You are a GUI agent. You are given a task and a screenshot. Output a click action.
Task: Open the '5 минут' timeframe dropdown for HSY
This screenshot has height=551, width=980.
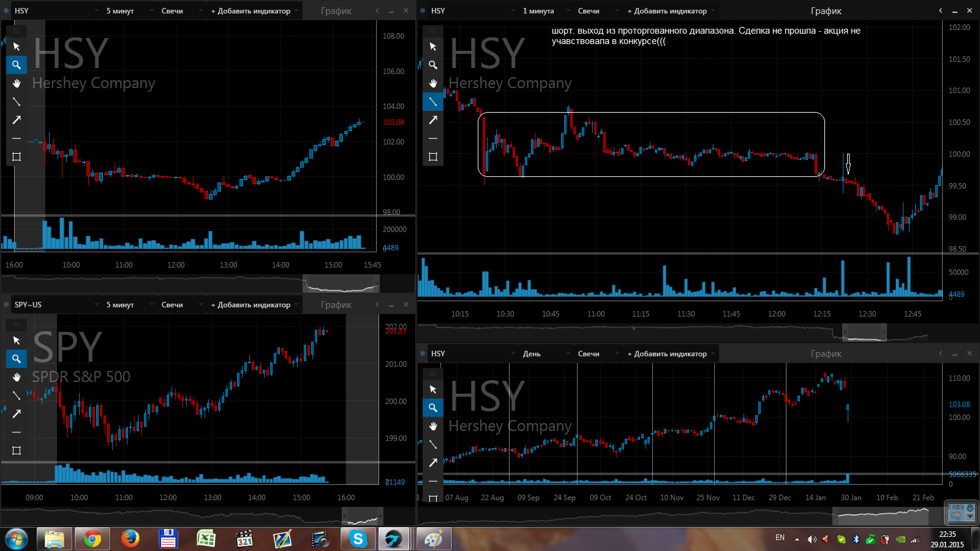pos(129,11)
